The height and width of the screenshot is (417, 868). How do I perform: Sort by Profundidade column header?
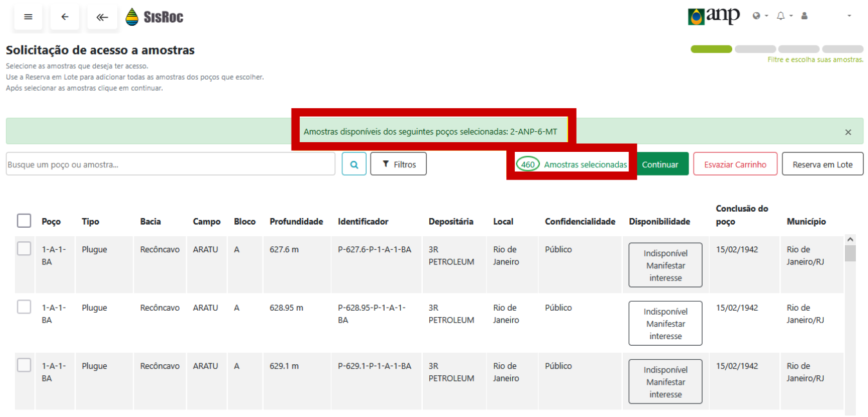296,221
